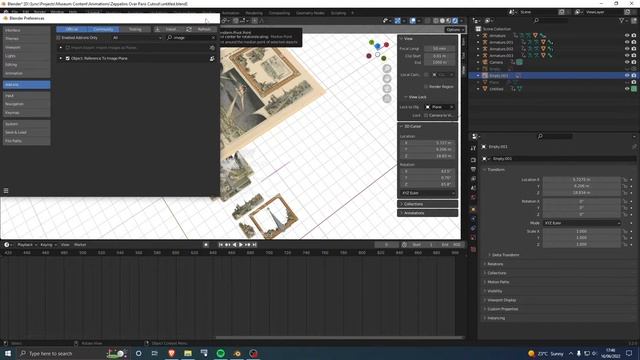Expand the Delta Transform subpanel
Image resolution: width=640 pixels, height=360 pixels.
click(505, 255)
